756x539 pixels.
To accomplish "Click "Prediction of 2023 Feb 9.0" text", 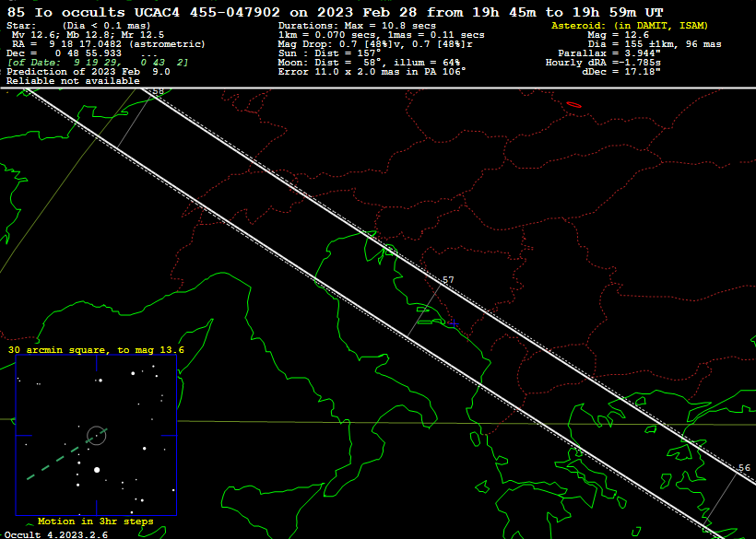I will coord(89,71).
